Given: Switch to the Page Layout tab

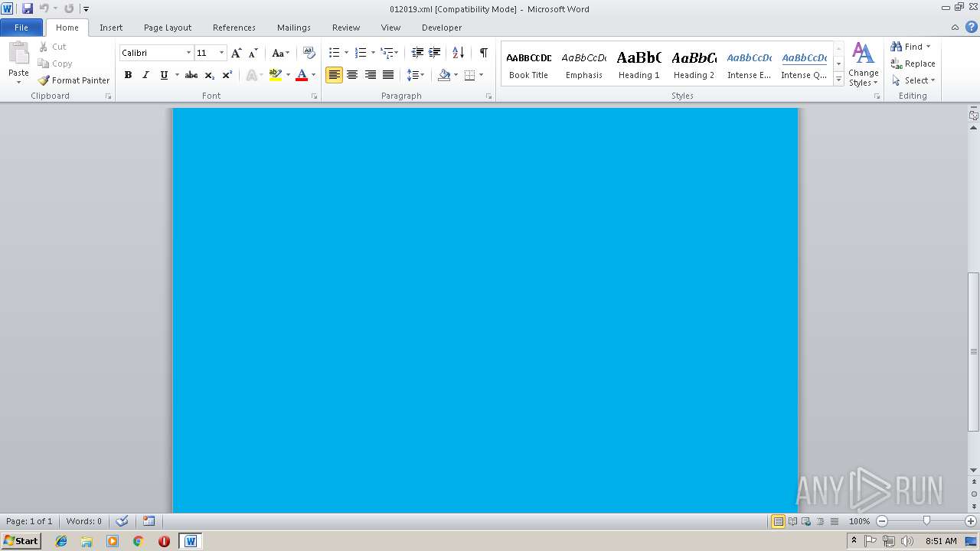Looking at the screenshot, I should click(x=168, y=28).
